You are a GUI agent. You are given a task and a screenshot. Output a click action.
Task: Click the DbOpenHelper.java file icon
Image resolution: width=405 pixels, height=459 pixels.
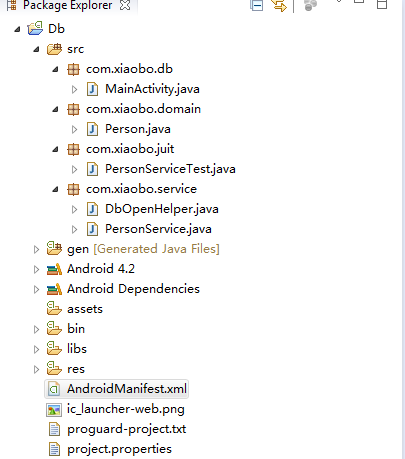tap(92, 209)
